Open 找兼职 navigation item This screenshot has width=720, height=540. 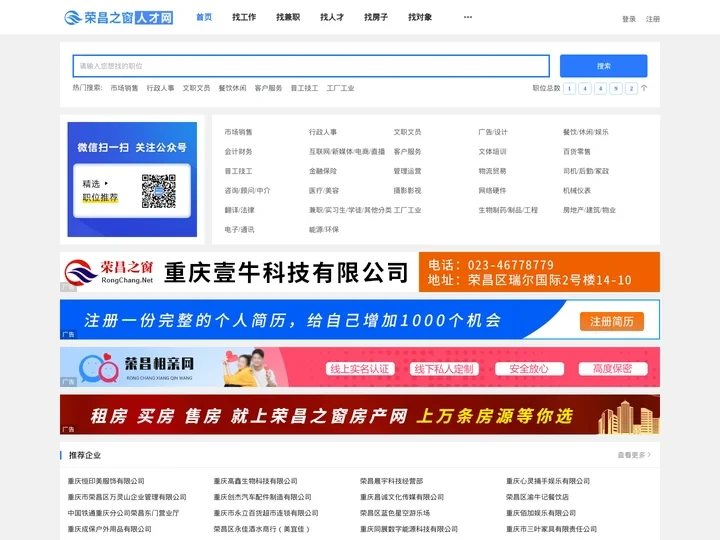click(288, 17)
